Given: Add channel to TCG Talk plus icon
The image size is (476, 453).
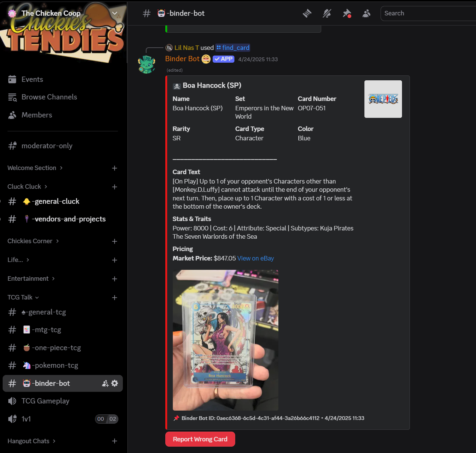Looking at the screenshot, I should [x=115, y=298].
